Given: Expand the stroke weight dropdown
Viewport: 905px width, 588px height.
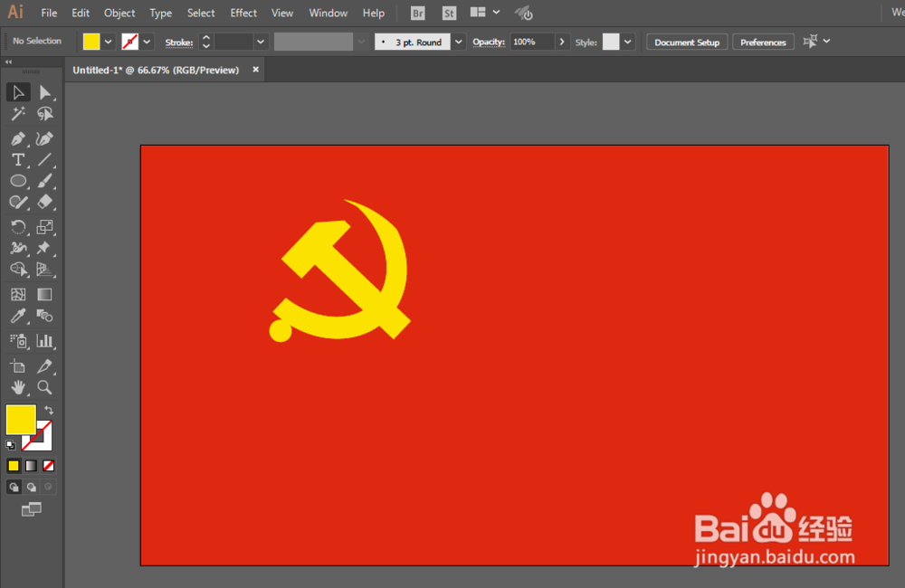Looking at the screenshot, I should pos(261,42).
